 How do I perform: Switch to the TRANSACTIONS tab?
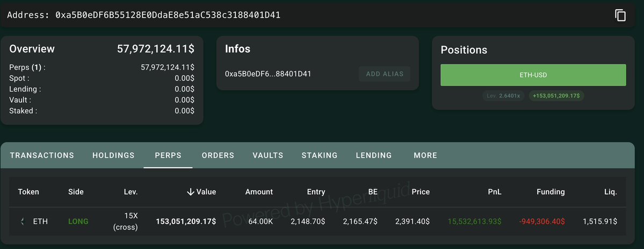[x=42, y=155]
